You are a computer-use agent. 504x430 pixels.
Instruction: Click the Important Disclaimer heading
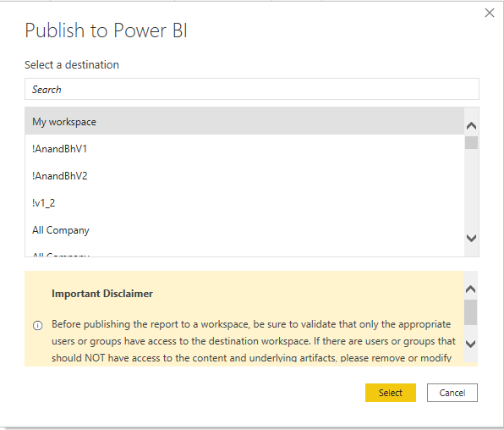pyautogui.click(x=102, y=294)
